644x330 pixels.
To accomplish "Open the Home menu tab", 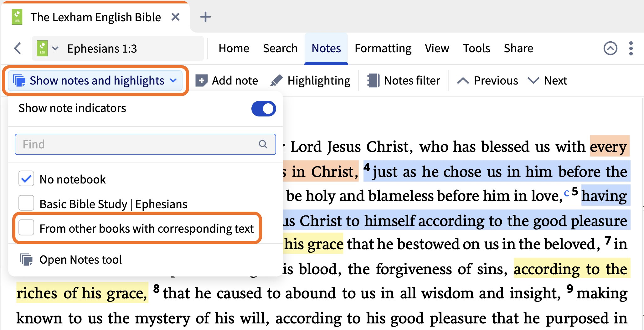I will 234,49.
